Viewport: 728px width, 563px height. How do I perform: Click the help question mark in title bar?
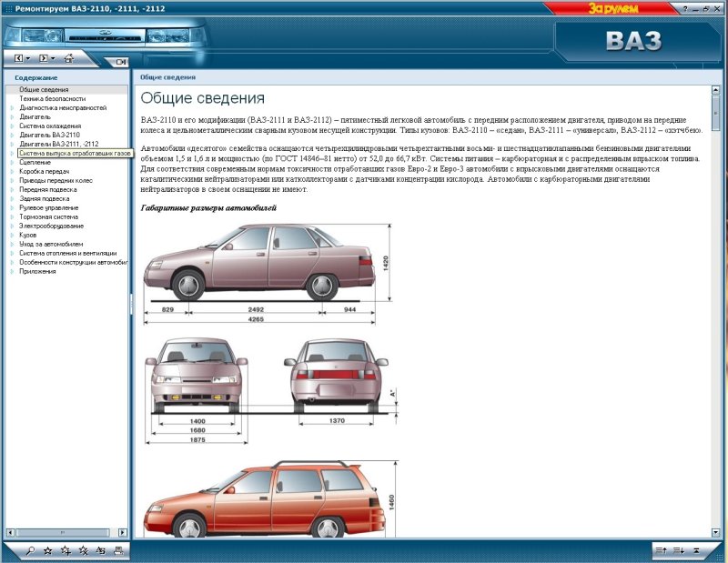(x=685, y=9)
